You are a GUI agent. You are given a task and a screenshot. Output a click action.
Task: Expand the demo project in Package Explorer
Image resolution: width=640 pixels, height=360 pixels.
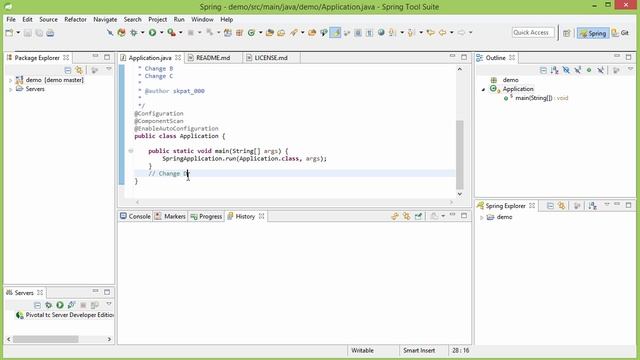10,80
